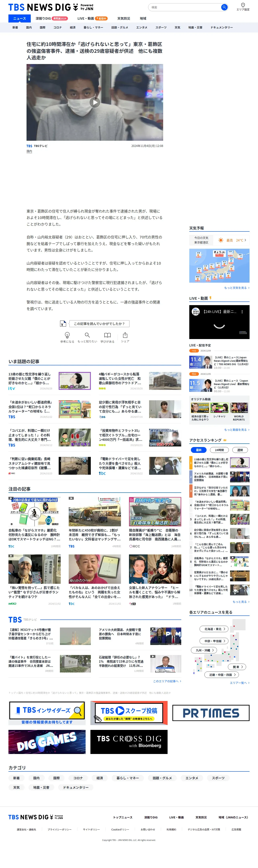
Task: Open もっと天気を見る link
Action: 237,288
